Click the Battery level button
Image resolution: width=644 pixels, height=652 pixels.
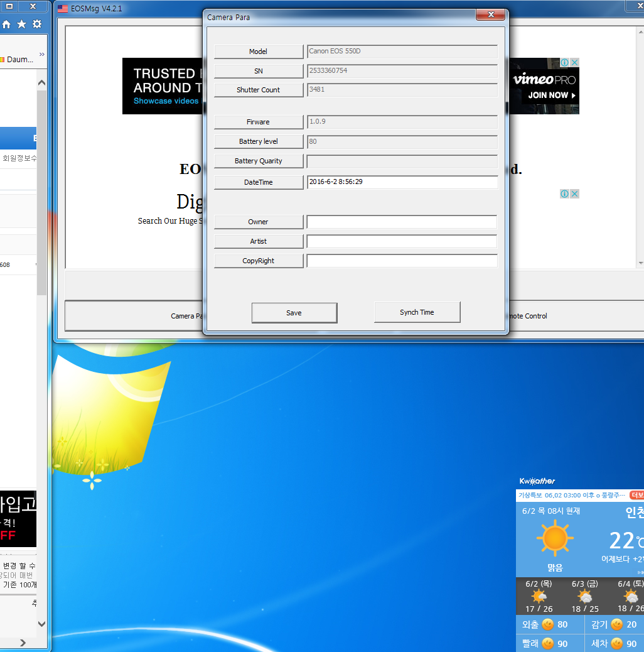pyautogui.click(x=258, y=141)
